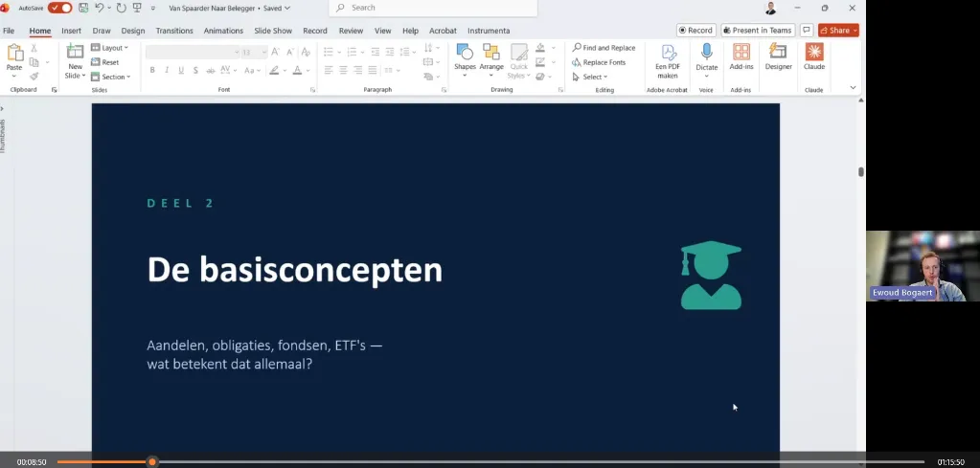Click the Decrease Font Size icon
980x468 pixels.
click(290, 52)
